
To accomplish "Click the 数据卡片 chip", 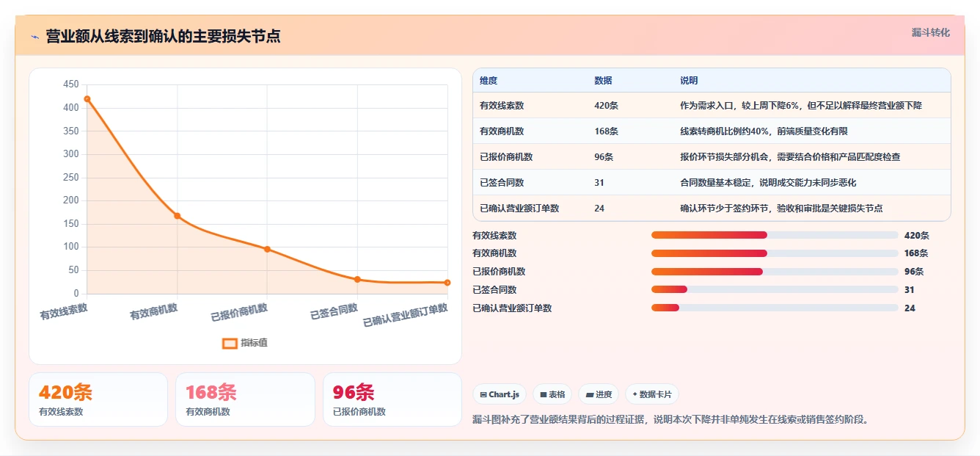I will point(652,394).
